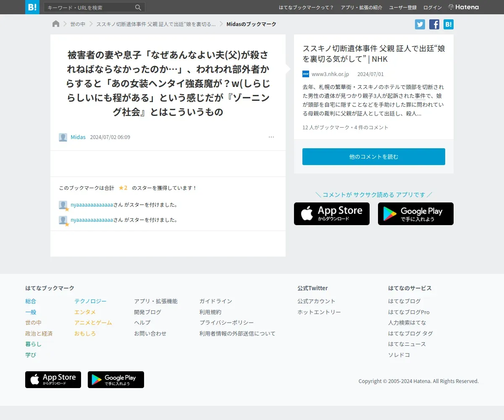
Task: Click the home icon in breadcrumb
Action: (56, 24)
